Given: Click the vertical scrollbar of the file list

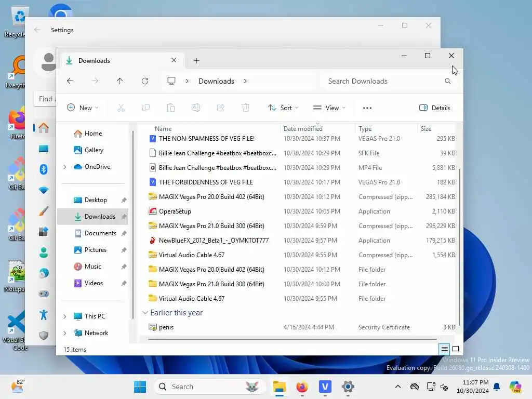Looking at the screenshot, I should [459, 247].
